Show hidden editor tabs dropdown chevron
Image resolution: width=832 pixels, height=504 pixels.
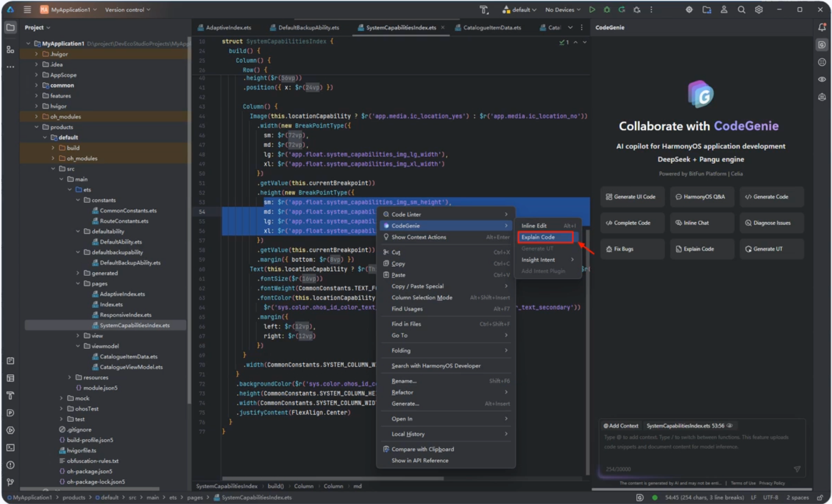coord(570,27)
